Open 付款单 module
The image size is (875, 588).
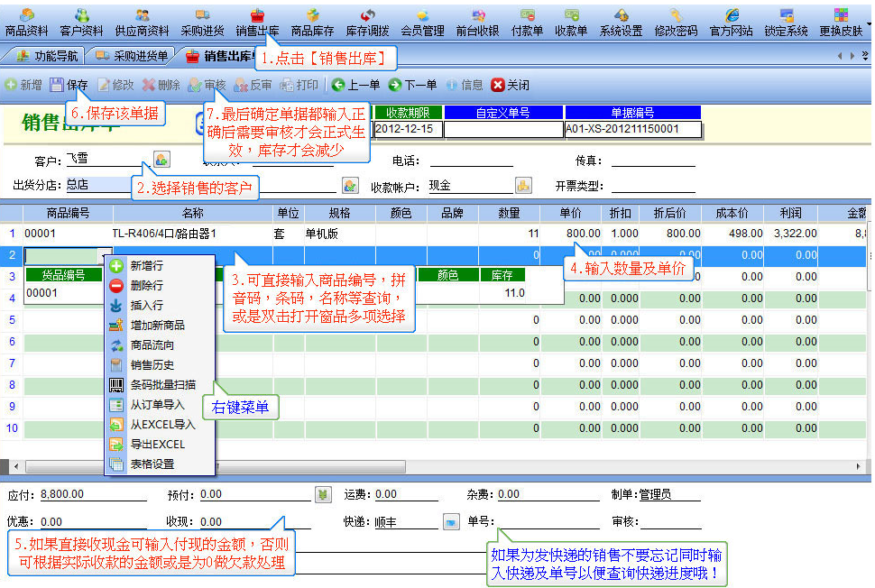pos(528,23)
